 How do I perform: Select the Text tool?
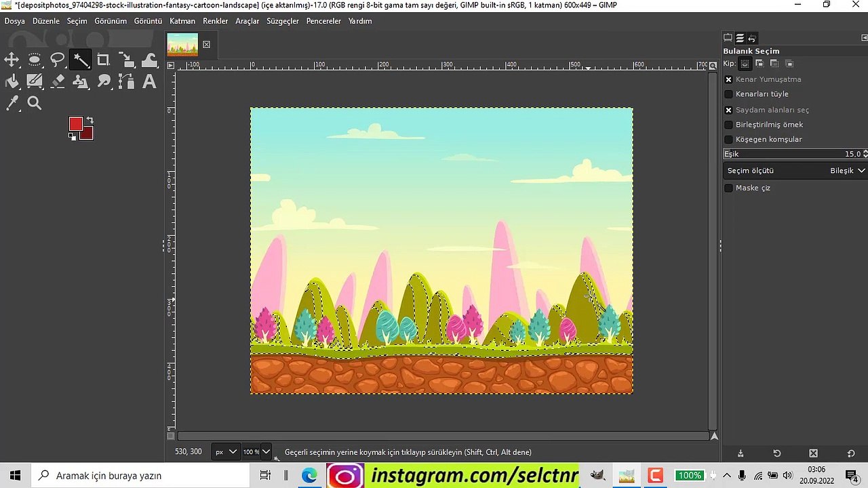coord(149,82)
